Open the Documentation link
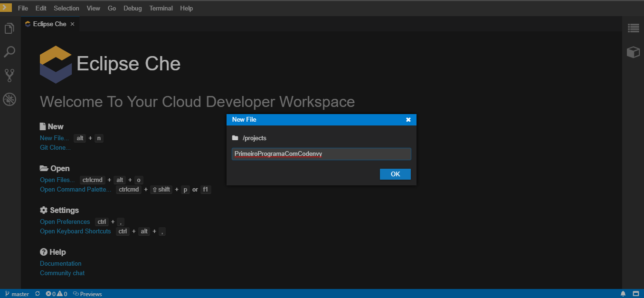This screenshot has height=298, width=644. pyautogui.click(x=60, y=264)
